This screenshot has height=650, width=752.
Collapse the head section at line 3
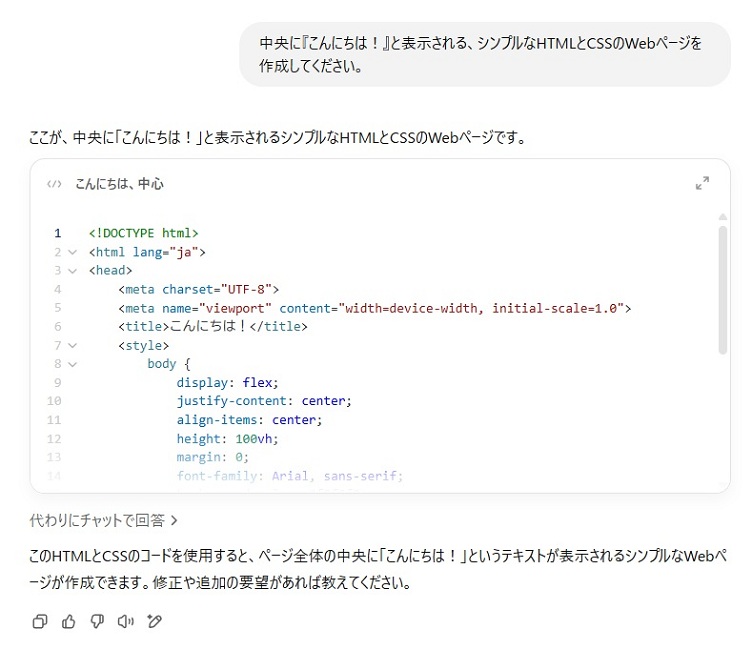pos(72,270)
